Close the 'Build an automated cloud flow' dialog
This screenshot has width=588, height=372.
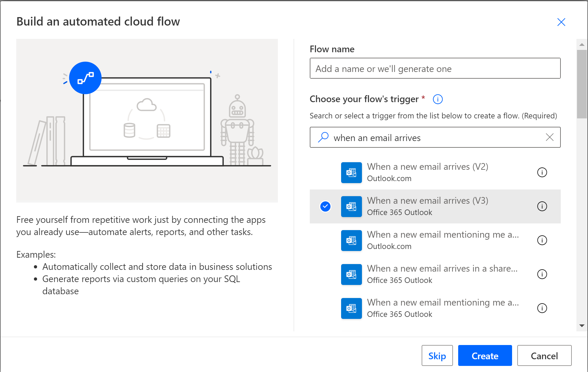click(561, 22)
